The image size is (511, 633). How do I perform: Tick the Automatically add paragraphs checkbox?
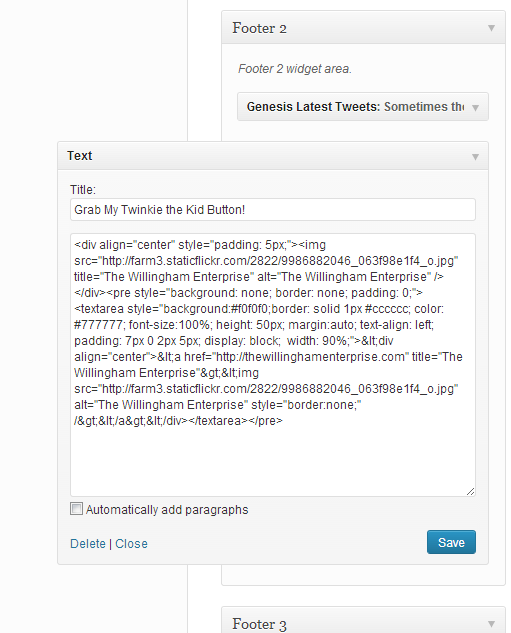(76, 509)
